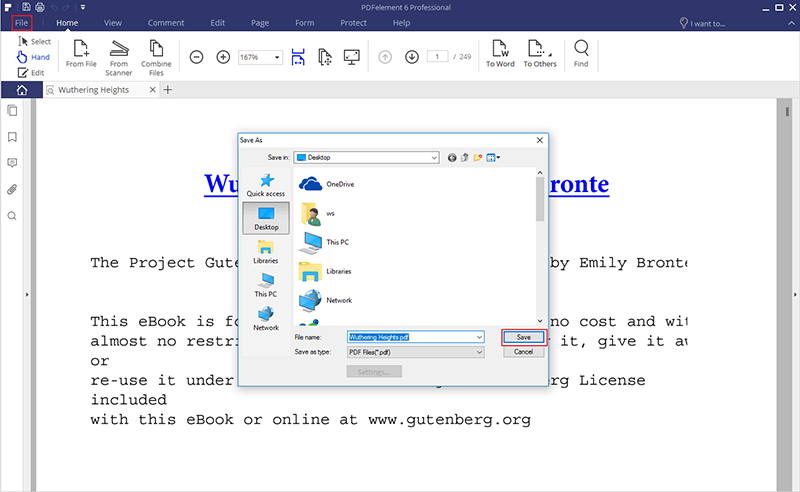This screenshot has height=492, width=800.
Task: Click the save icon in title bar
Action: point(26,7)
